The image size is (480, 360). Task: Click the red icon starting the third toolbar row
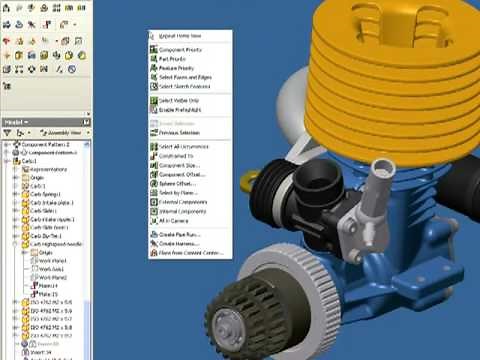tap(6, 41)
